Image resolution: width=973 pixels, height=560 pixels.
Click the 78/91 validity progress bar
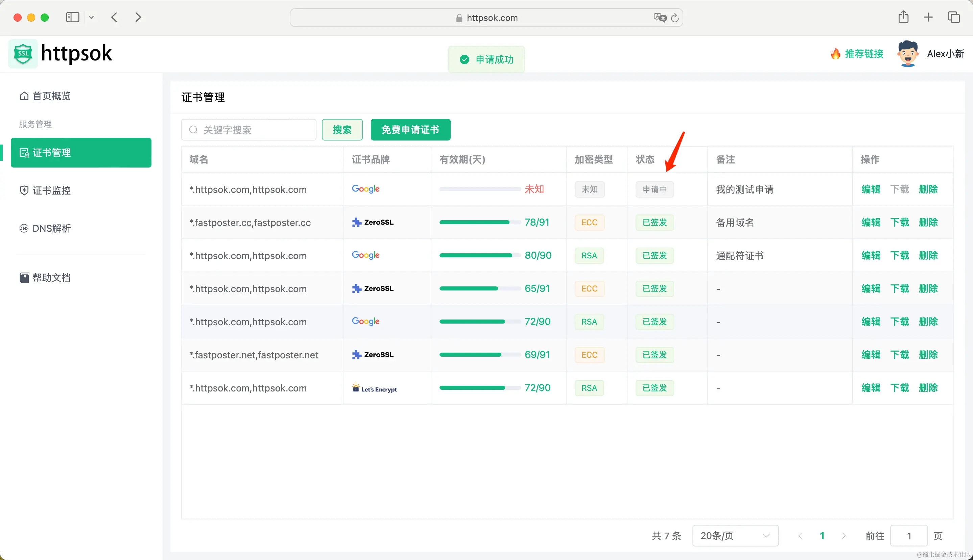(x=480, y=222)
